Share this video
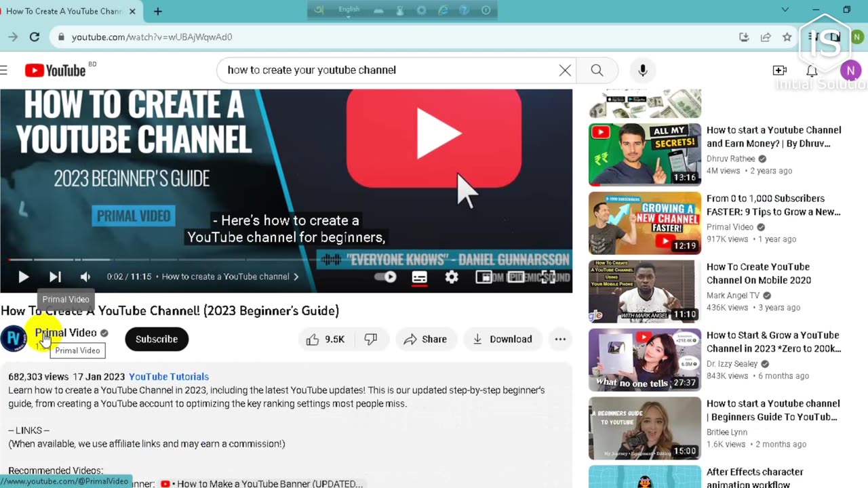Viewport: 868px width, 488px height. [x=425, y=339]
